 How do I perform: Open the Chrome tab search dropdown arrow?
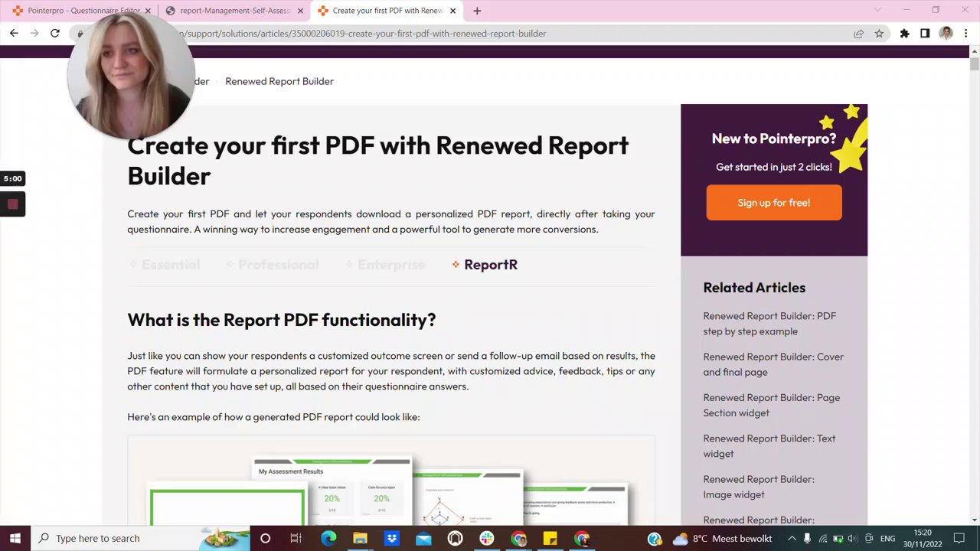coord(877,10)
